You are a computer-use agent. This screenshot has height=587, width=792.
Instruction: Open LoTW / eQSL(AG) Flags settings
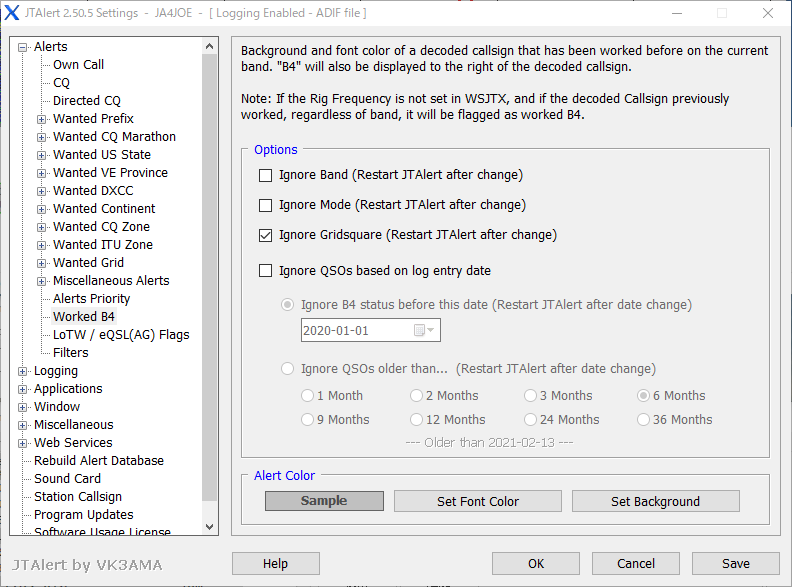(x=121, y=335)
